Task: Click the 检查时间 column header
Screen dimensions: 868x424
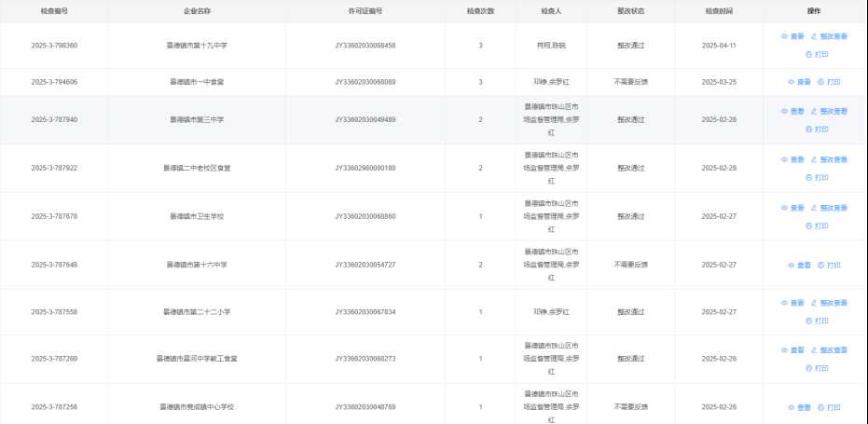Action: coord(719,11)
